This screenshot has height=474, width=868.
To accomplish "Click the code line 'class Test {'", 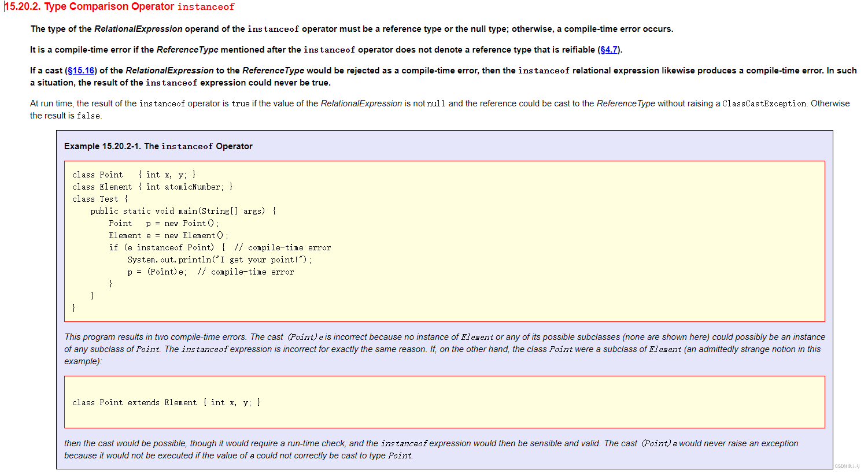I will point(100,199).
